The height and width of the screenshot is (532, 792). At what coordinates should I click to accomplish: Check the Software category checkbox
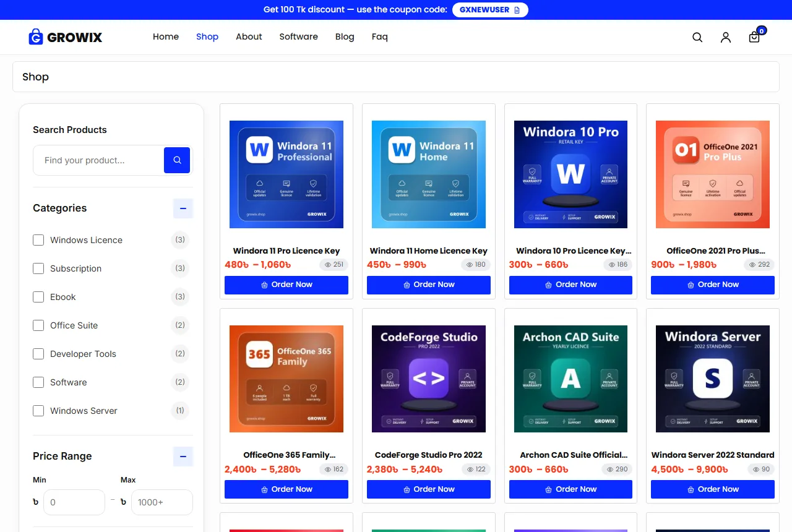pos(38,382)
